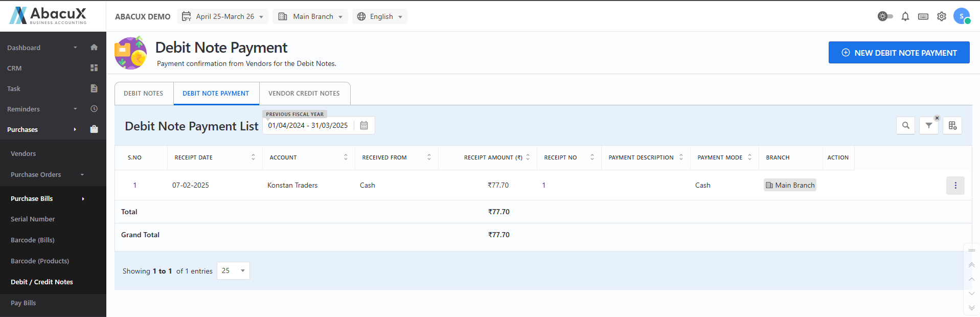Open table column settings icon
The image size is (980, 317).
point(952,125)
